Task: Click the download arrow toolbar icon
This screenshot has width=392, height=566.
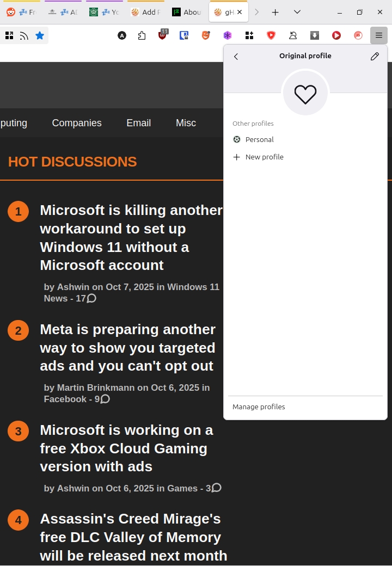Action: [x=315, y=35]
